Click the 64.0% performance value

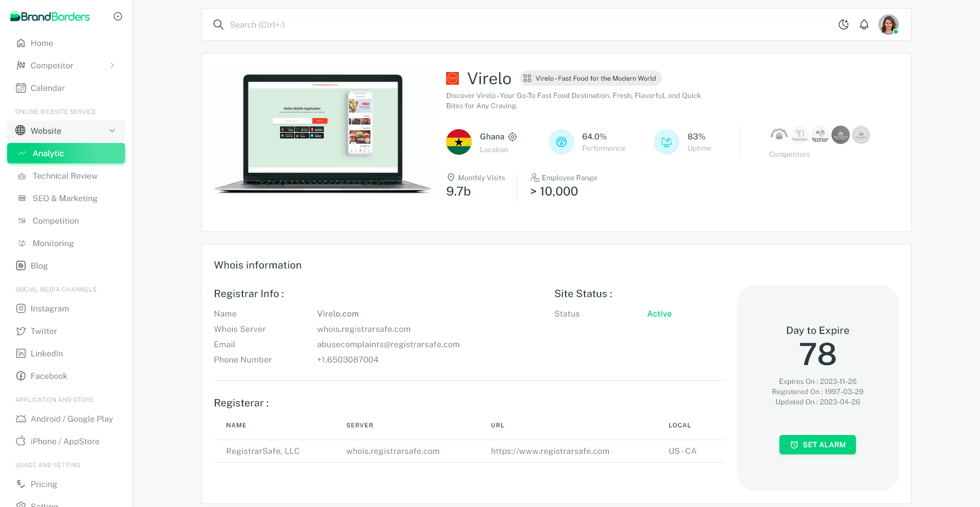[594, 136]
